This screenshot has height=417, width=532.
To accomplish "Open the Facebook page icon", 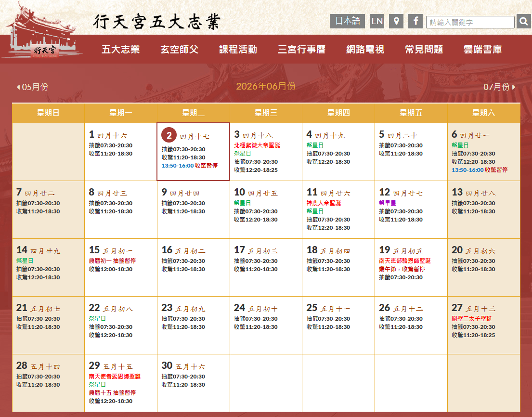I will click(415, 21).
